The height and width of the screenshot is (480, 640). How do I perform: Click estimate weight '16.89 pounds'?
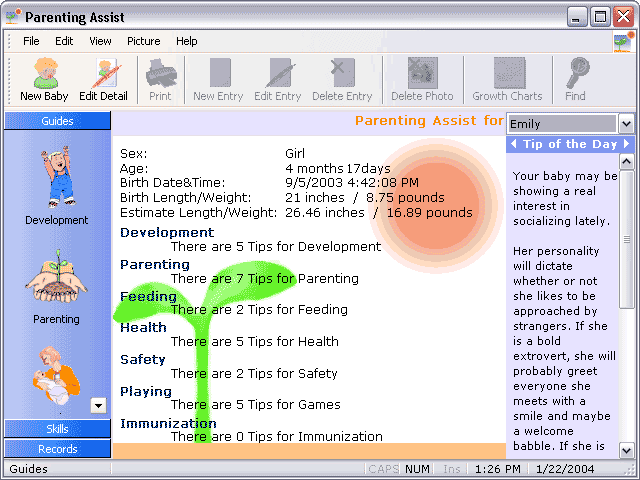429,212
